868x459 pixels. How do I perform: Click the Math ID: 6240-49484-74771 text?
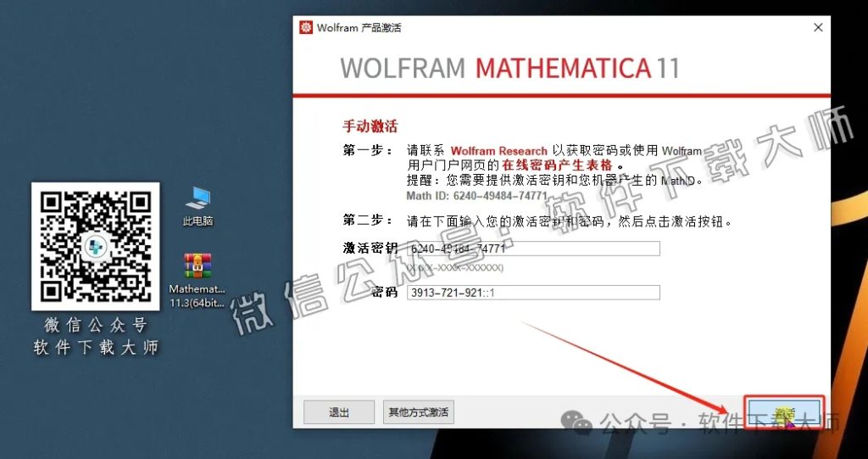(x=476, y=196)
